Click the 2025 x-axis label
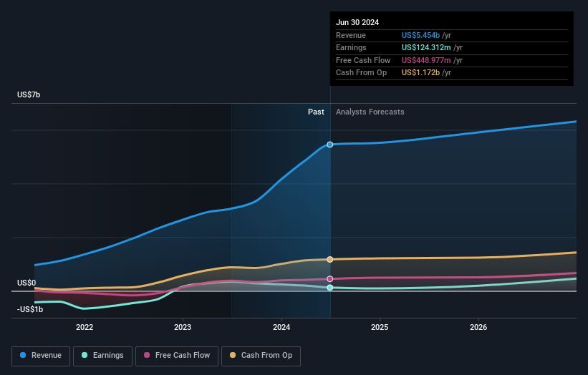Image resolution: width=588 pixels, height=375 pixels. tap(380, 327)
